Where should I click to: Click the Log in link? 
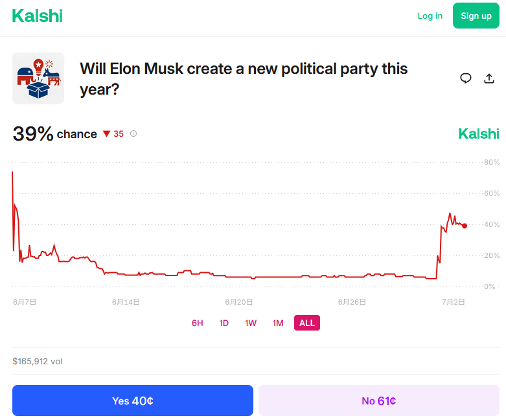(x=430, y=16)
